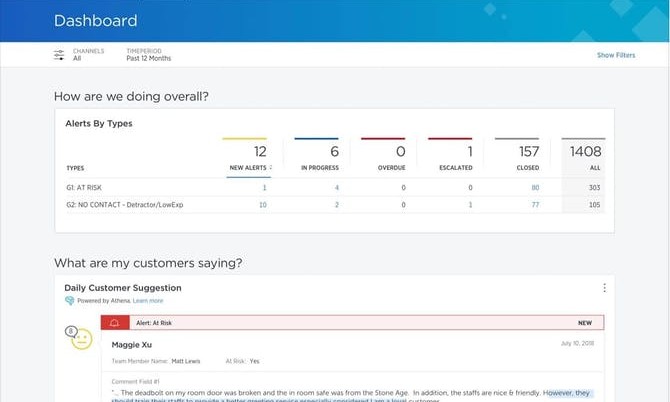
Task: Click the yellow neutral face sentiment icon
Action: click(x=81, y=340)
